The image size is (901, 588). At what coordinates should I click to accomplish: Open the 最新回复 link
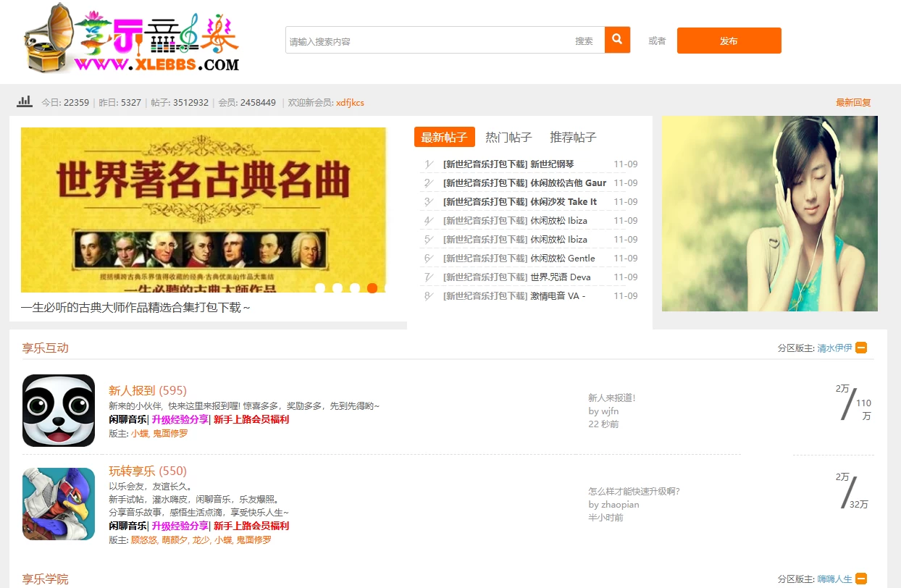tap(853, 103)
